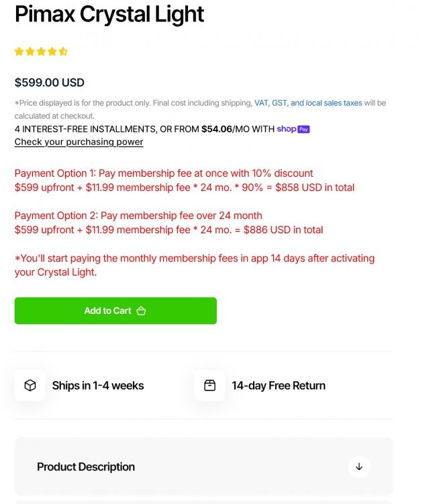Click the shopping basket icon in Add to Cart
This screenshot has width=435, height=504.
point(141,311)
